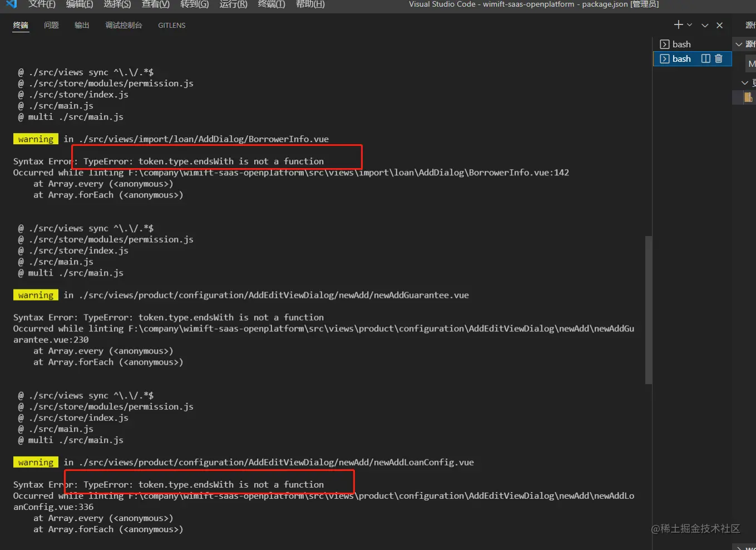
Task: Click 'arantee.vue:230' line in terminal
Action: coord(51,340)
